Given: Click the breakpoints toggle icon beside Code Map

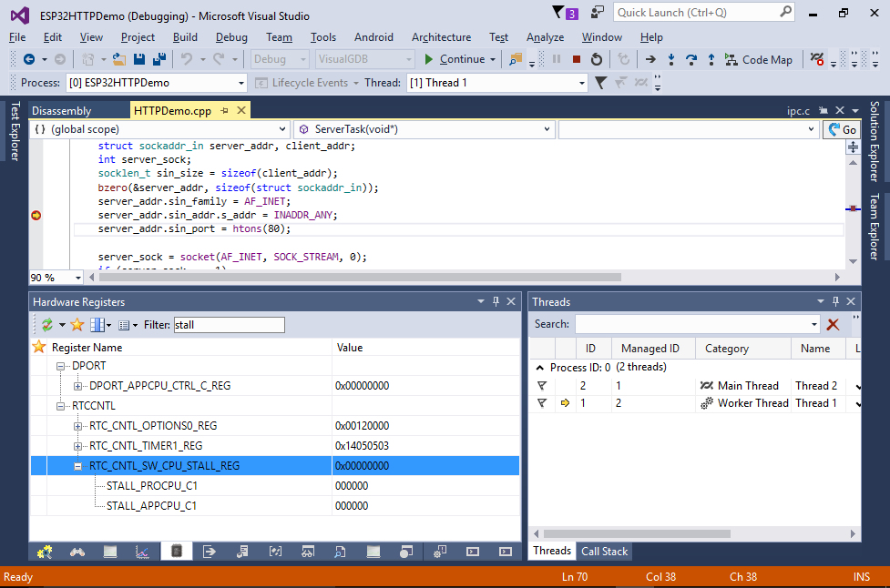Looking at the screenshot, I should (817, 59).
